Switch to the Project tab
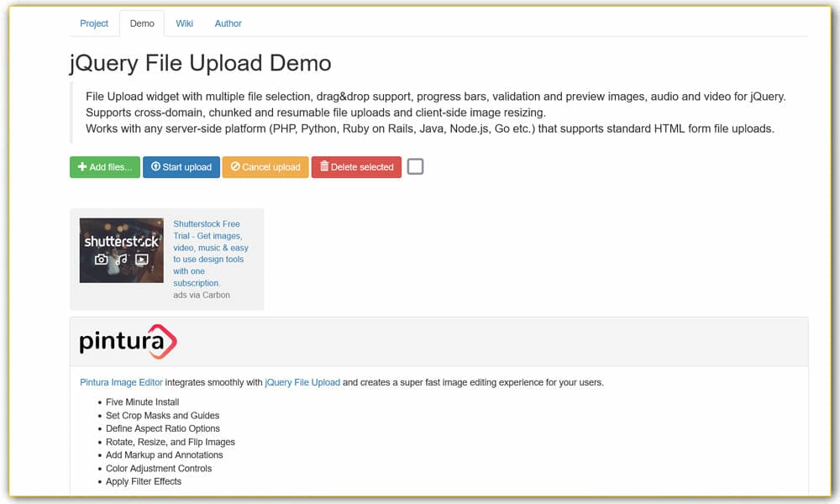840x504 pixels. coord(93,24)
